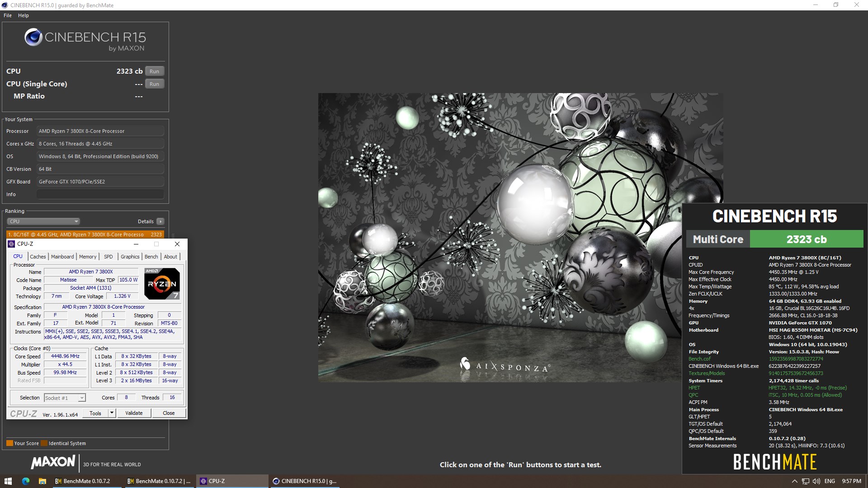Switch to CPU-Z Caches tab

pos(38,257)
